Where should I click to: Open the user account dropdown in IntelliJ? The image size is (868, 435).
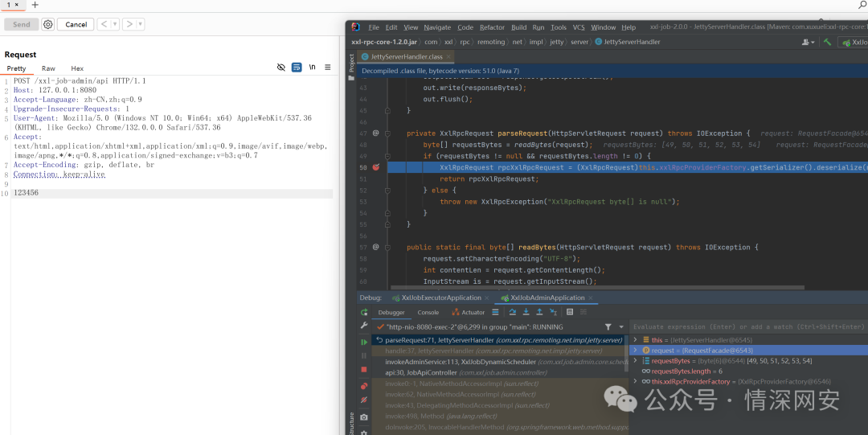(809, 42)
